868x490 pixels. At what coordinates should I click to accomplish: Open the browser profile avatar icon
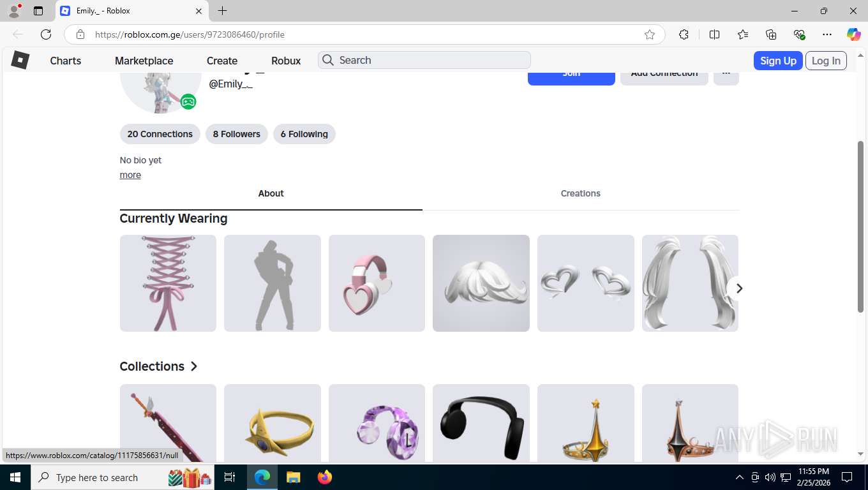click(x=14, y=11)
